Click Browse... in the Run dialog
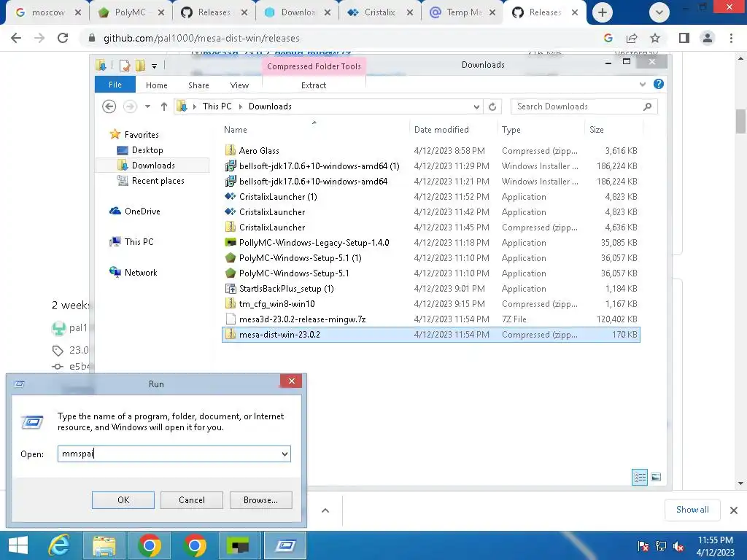The width and height of the screenshot is (747, 560). coord(260,500)
